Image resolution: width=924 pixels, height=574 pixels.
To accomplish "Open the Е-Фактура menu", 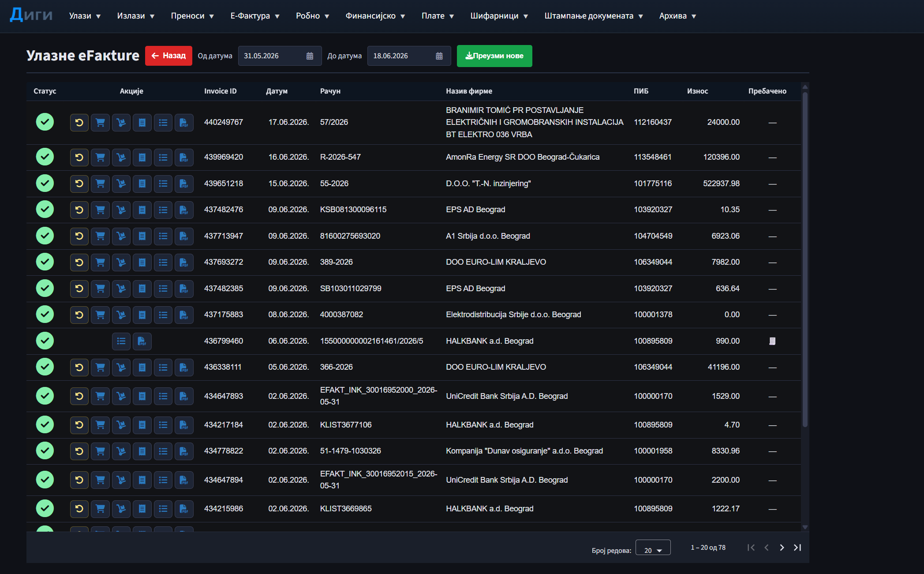I will pos(255,16).
